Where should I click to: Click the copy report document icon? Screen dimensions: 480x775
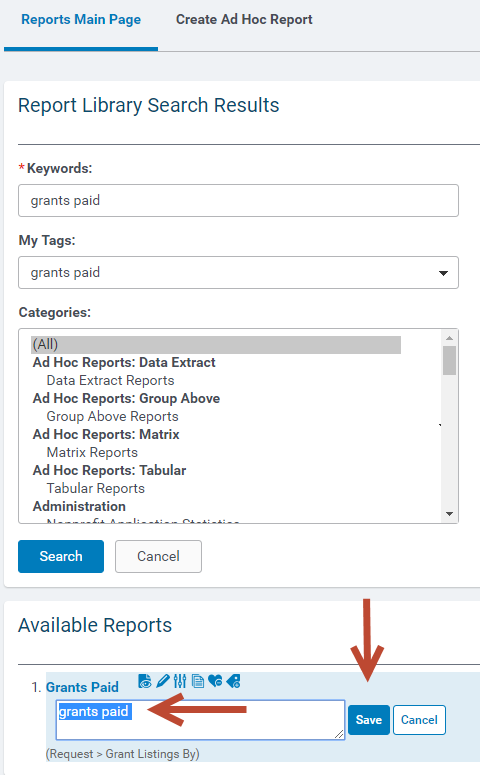(198, 681)
